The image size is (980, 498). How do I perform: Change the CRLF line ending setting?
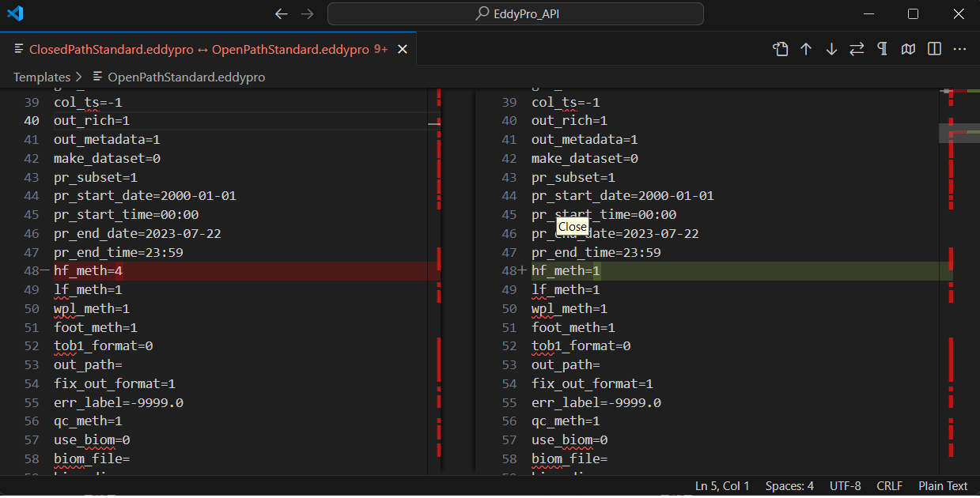pyautogui.click(x=889, y=486)
